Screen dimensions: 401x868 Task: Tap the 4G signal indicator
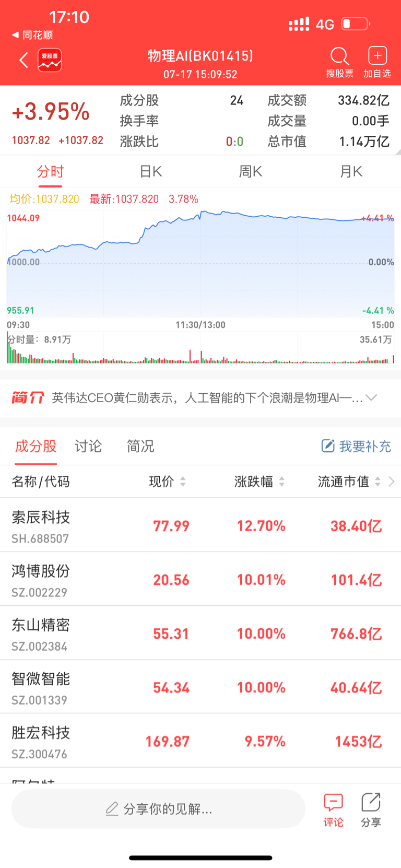coord(325,25)
